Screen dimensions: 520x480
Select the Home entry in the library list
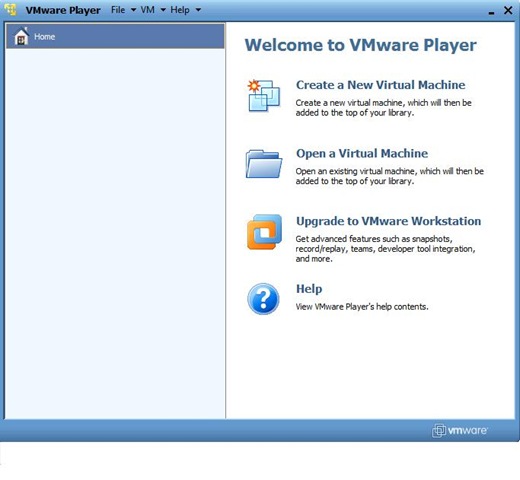click(115, 36)
